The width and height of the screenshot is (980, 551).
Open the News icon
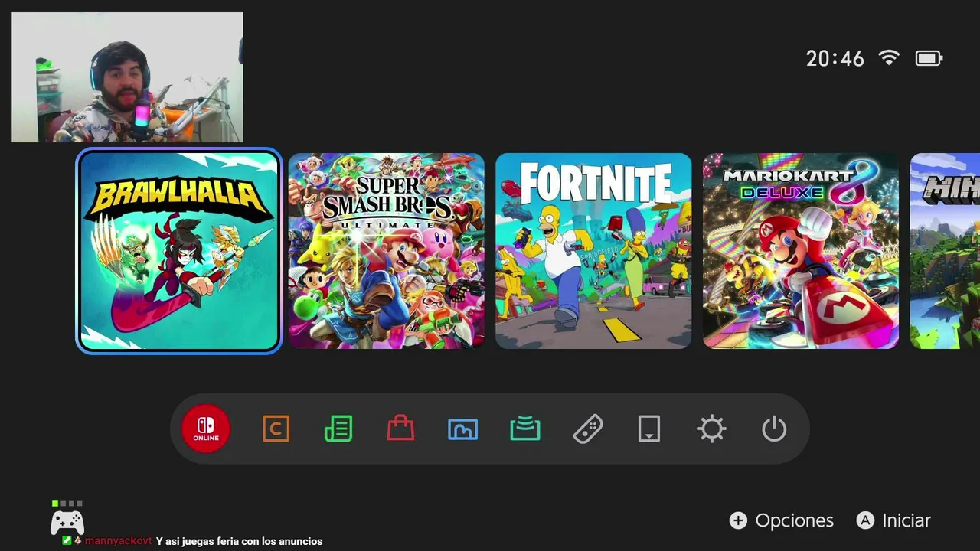tap(338, 429)
